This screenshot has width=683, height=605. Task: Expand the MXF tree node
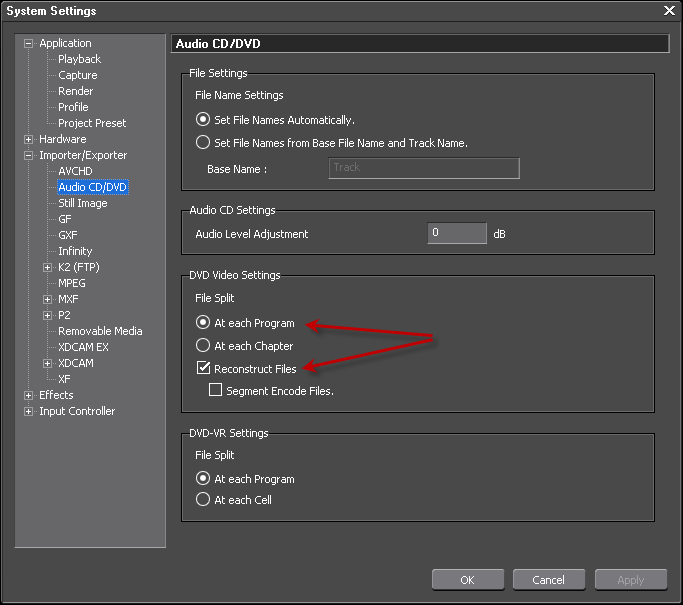47,300
